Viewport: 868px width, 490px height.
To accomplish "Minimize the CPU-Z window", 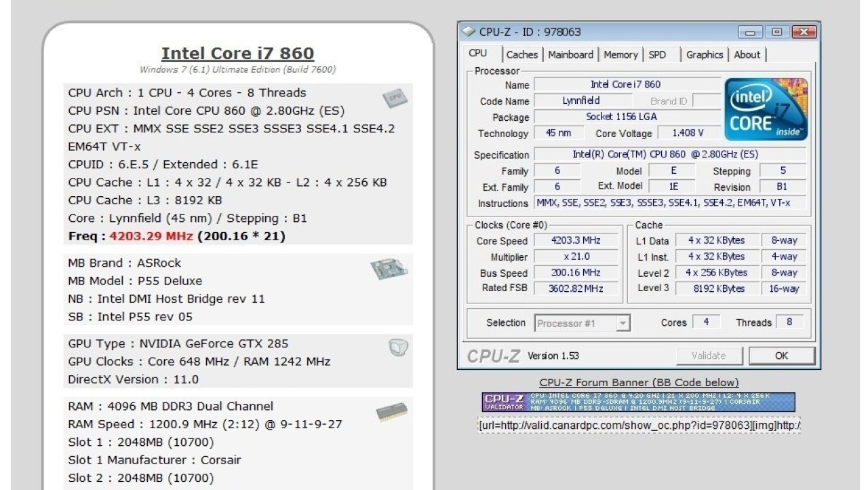I will point(750,32).
